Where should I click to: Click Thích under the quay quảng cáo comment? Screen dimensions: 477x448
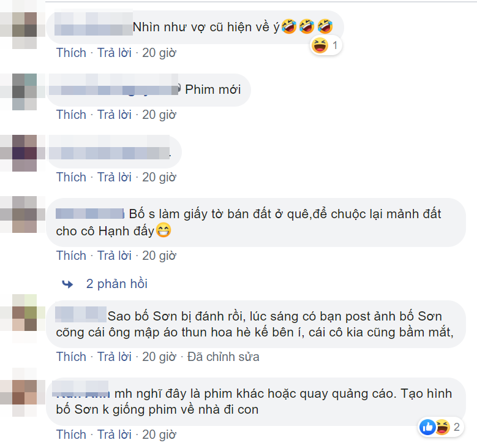point(71,435)
